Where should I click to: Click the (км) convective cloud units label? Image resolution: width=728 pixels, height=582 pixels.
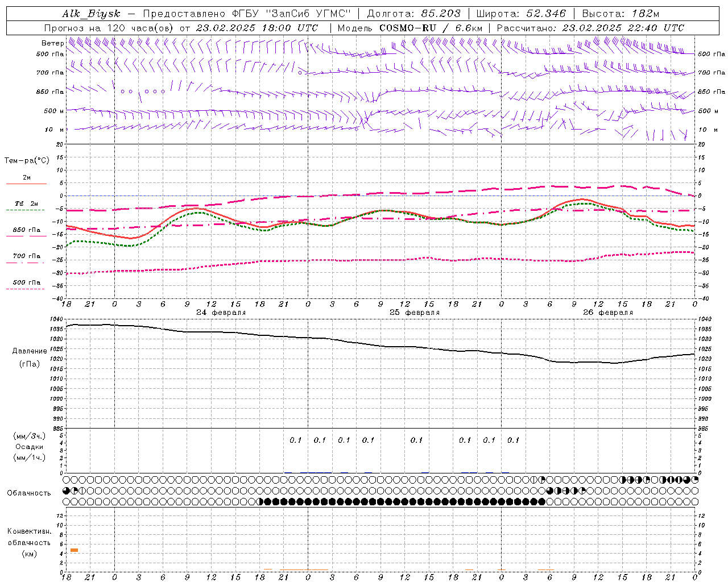tap(29, 554)
